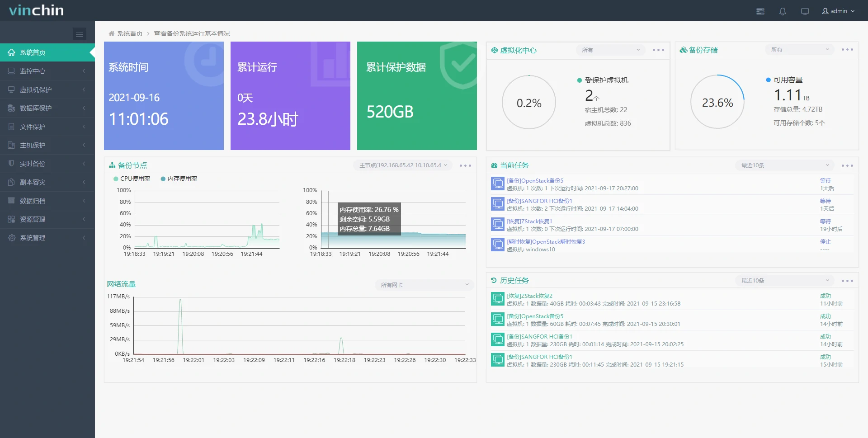This screenshot has height=438, width=868.
Task: Click the monitor display icon in header
Action: (x=805, y=11)
